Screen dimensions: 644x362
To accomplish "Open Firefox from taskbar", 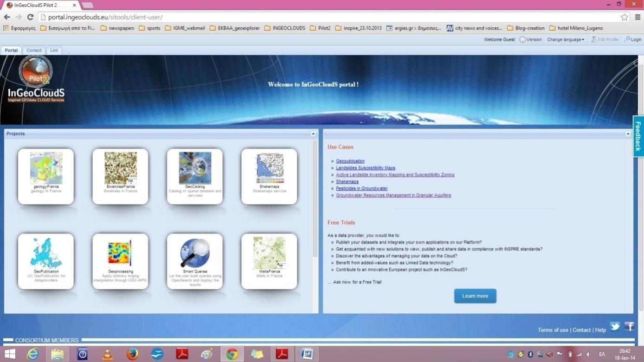I will [132, 354].
